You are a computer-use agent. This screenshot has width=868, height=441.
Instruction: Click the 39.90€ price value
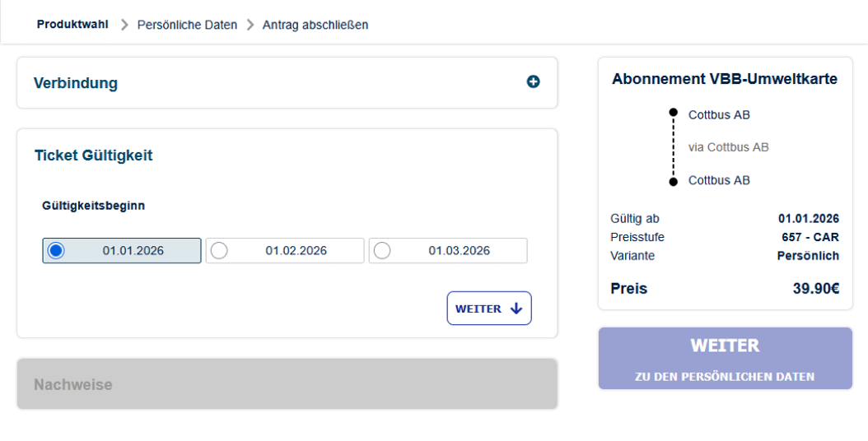coord(815,289)
